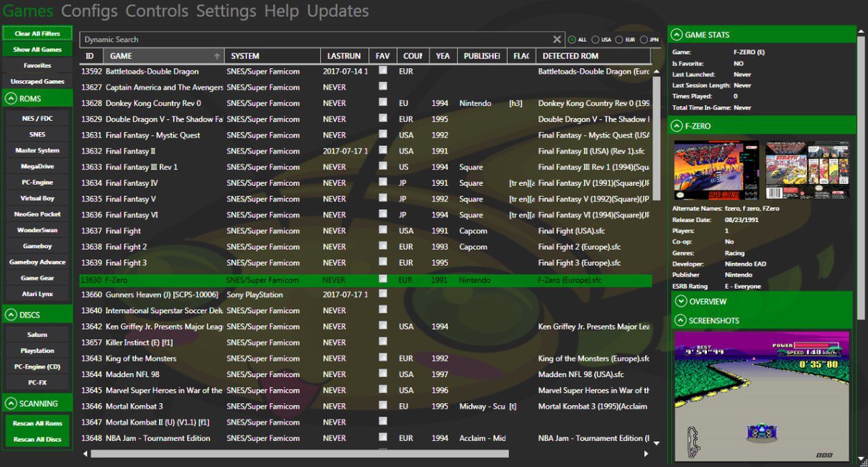
Task: Filter by Atari Lynx
Action: pyautogui.click(x=37, y=294)
